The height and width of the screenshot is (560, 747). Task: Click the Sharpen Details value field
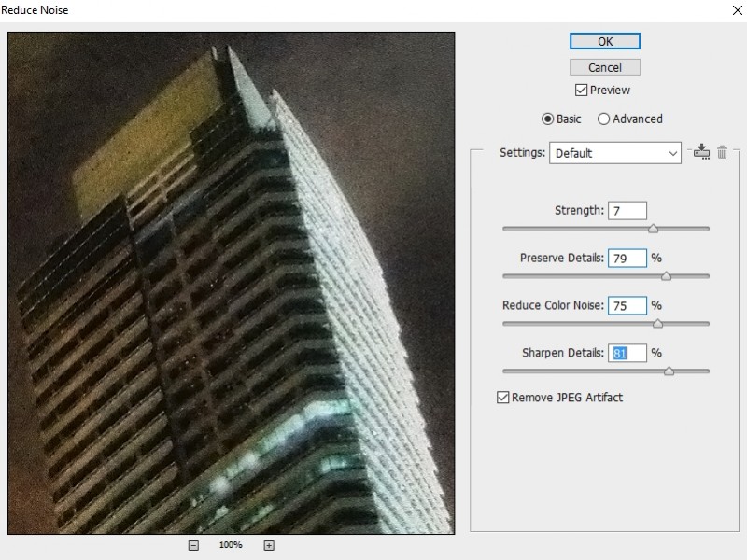[627, 353]
